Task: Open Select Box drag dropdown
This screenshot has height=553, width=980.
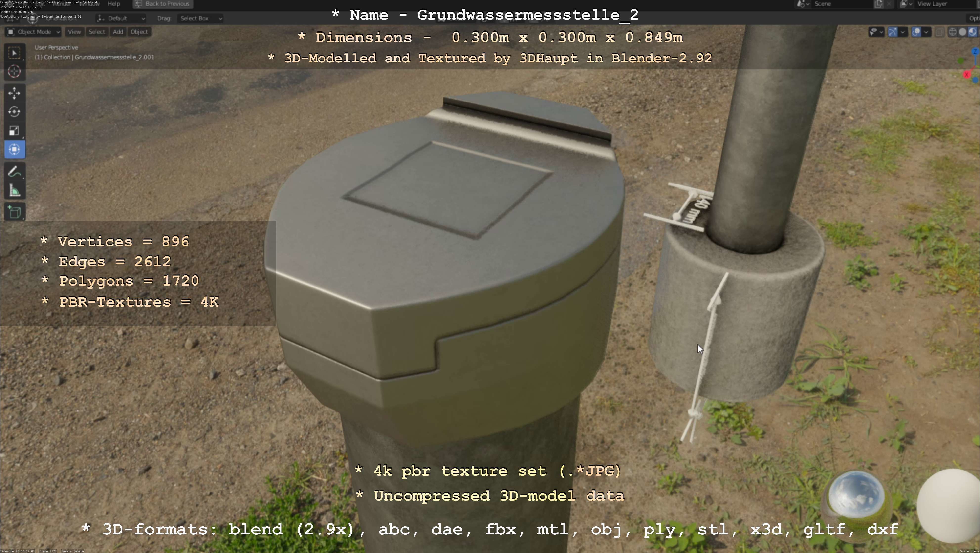Action: (200, 18)
